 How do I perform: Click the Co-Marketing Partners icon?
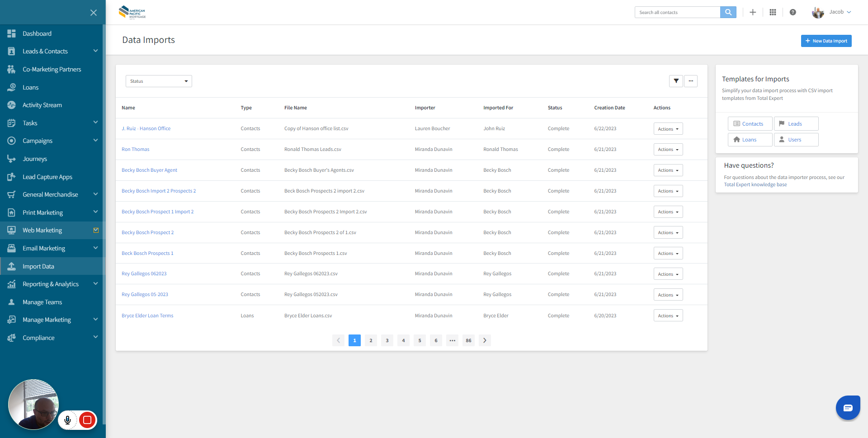click(11, 69)
